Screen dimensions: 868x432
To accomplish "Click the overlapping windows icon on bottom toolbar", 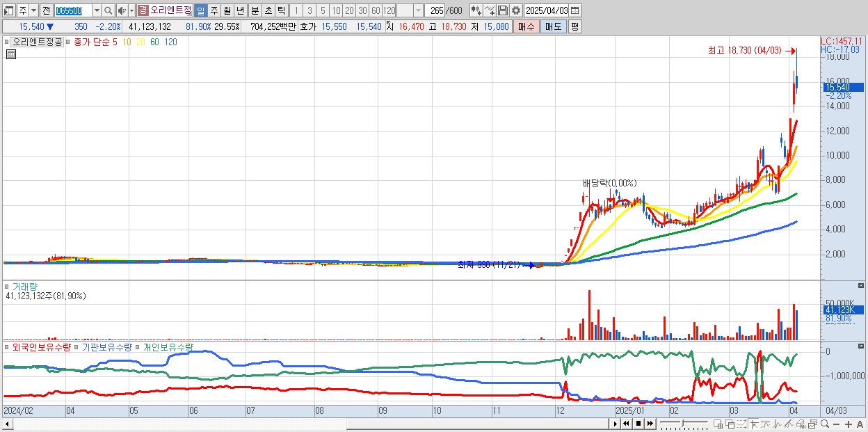I will (x=730, y=424).
